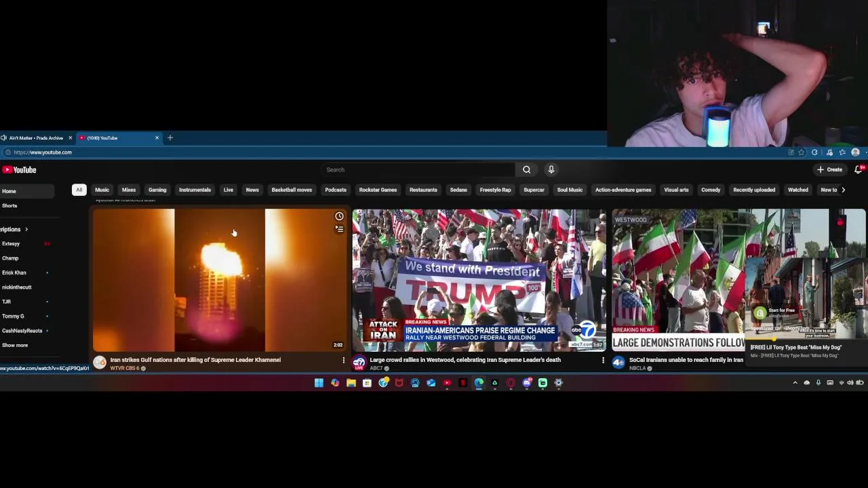Click the YouTube logo
The height and width of the screenshot is (488, 868).
[20, 170]
